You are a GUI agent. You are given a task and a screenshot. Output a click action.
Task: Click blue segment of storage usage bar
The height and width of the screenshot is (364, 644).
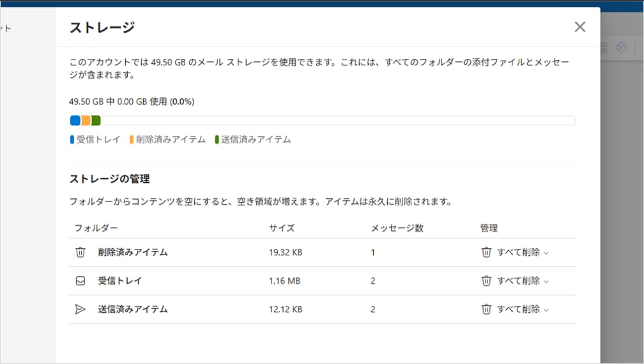point(75,120)
